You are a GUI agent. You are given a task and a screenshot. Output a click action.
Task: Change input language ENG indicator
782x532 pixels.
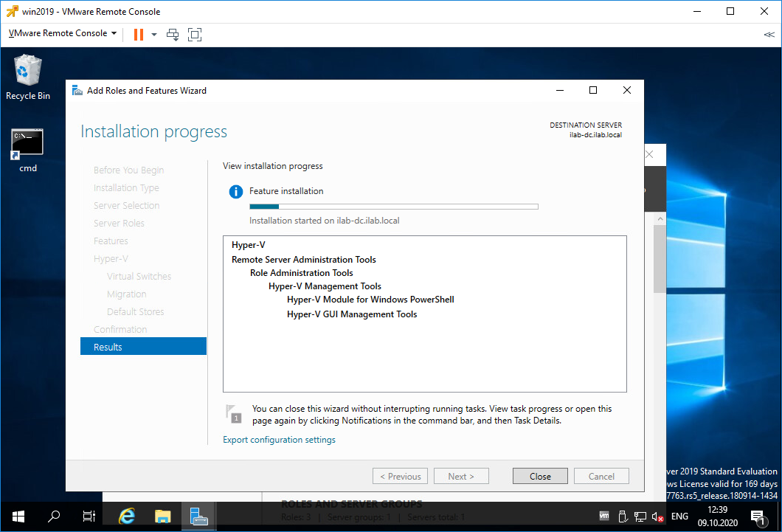point(679,517)
